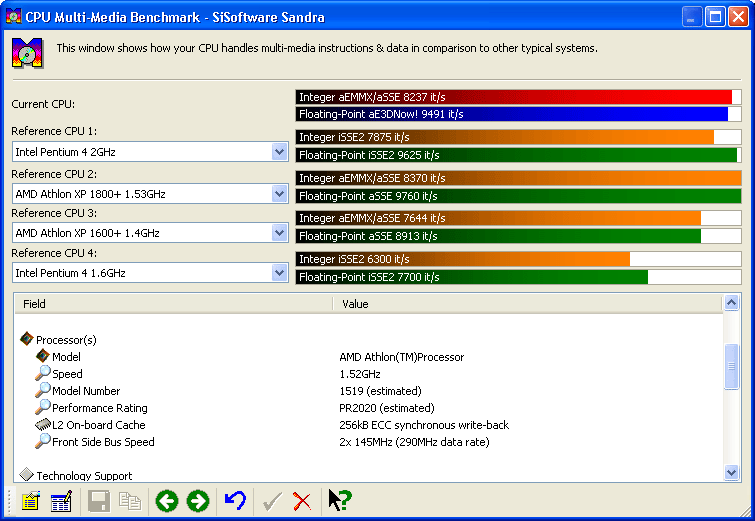Click the copy pages icon
755x521 pixels.
pyautogui.click(x=130, y=501)
